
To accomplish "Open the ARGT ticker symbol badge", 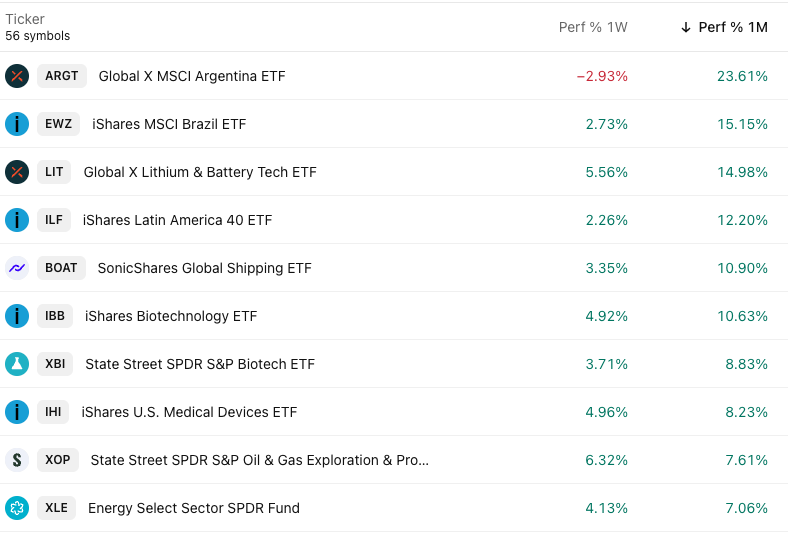I will pyautogui.click(x=62, y=76).
